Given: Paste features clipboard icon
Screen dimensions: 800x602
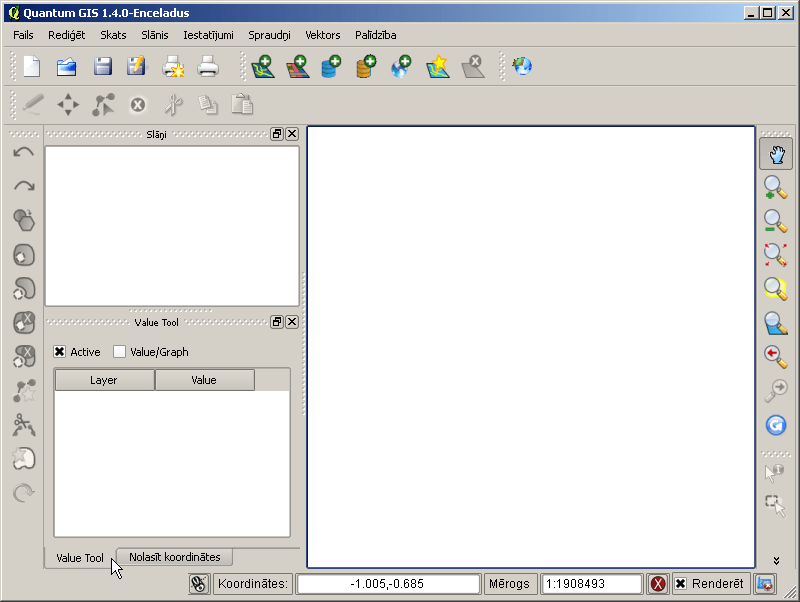Looking at the screenshot, I should pyautogui.click(x=242, y=104).
